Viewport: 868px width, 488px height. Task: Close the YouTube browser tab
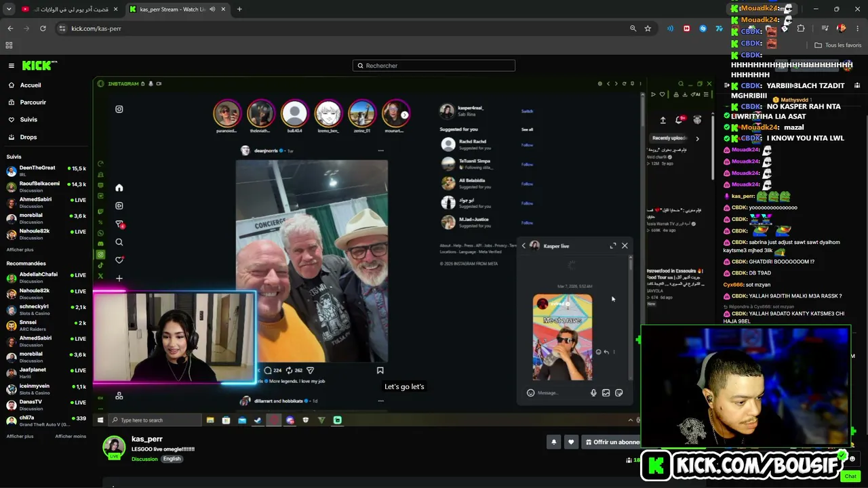[x=115, y=9]
